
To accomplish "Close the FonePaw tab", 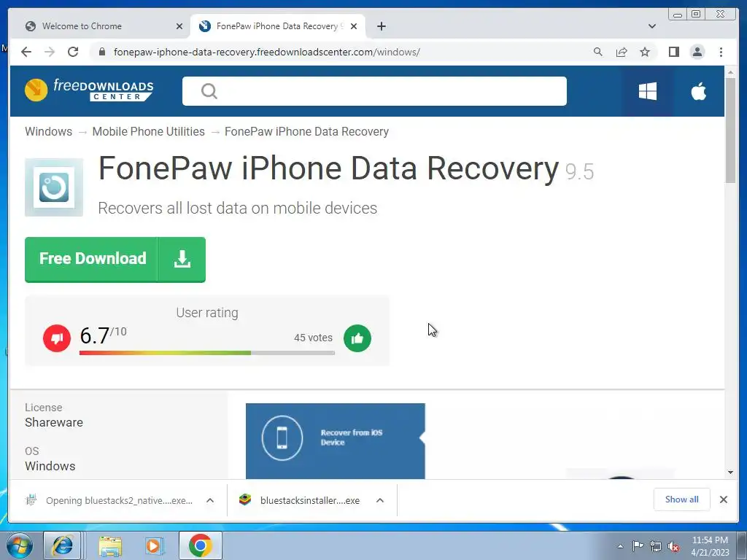I will [x=354, y=26].
